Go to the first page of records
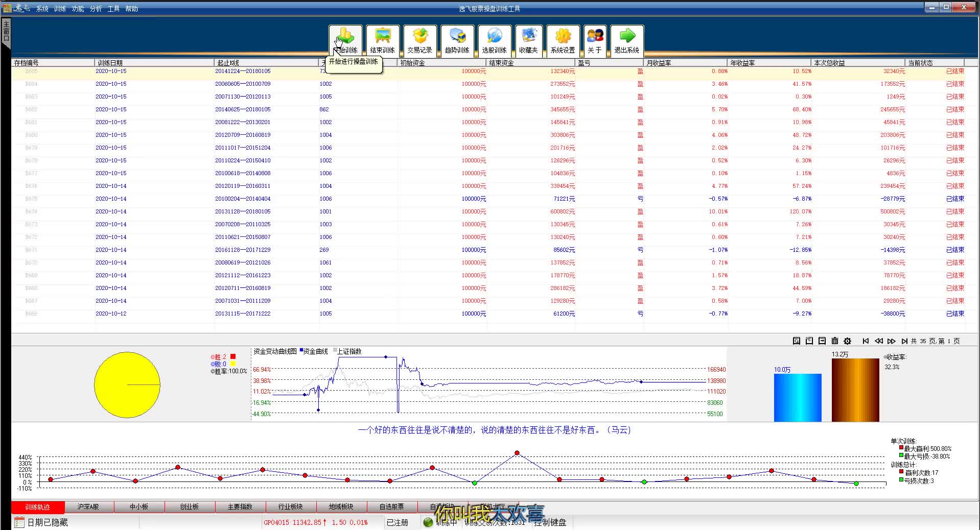980x530 pixels. 866,341
